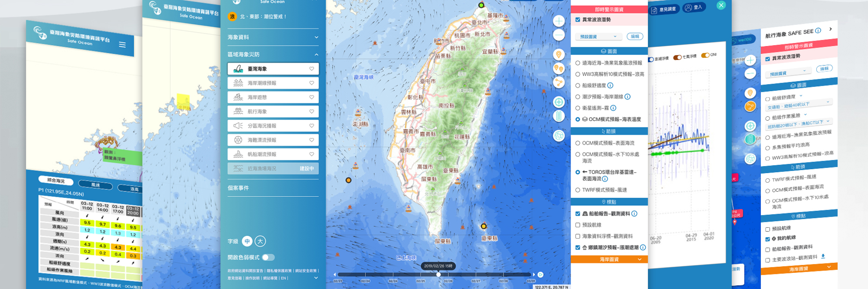This screenshot has width=868, height=289.
Task: Open info icon next to 潮汐預報-海岸潮線
Action: click(x=627, y=97)
